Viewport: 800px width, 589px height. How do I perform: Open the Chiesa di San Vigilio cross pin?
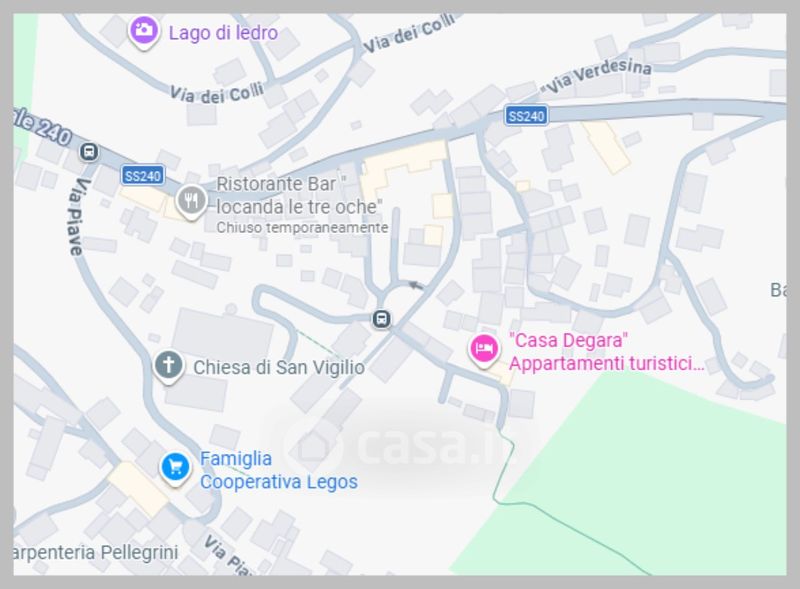169,366
